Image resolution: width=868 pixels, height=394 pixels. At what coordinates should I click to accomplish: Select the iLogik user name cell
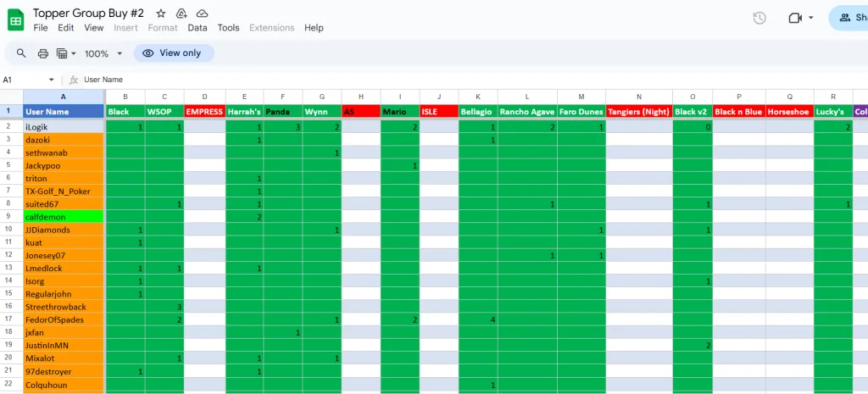click(x=63, y=127)
